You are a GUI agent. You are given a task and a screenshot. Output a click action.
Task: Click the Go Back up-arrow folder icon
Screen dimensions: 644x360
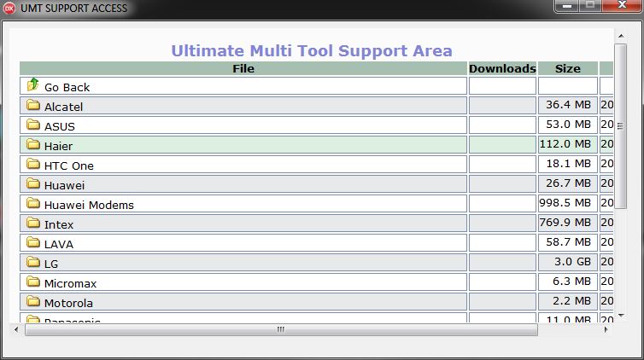tap(32, 84)
